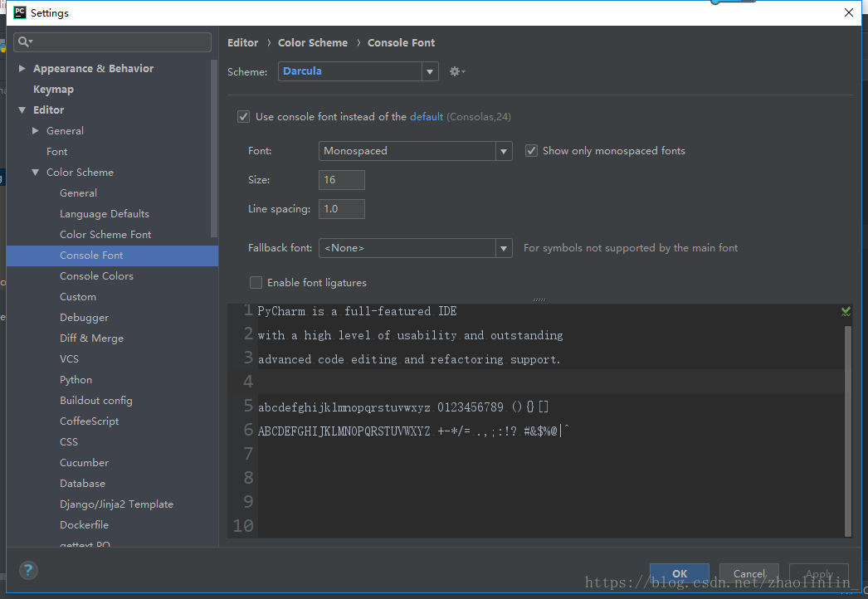The image size is (868, 599).
Task: Click the Size input field
Action: tap(342, 180)
